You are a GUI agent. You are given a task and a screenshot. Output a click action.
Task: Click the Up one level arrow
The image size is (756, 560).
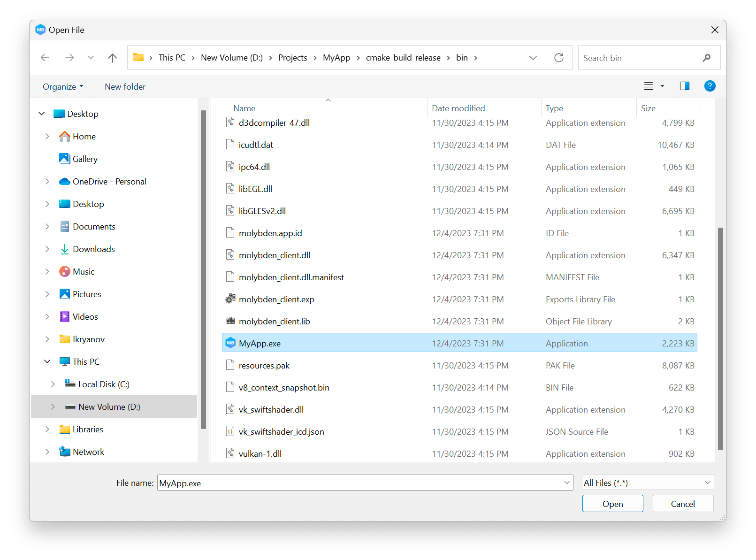pos(113,57)
